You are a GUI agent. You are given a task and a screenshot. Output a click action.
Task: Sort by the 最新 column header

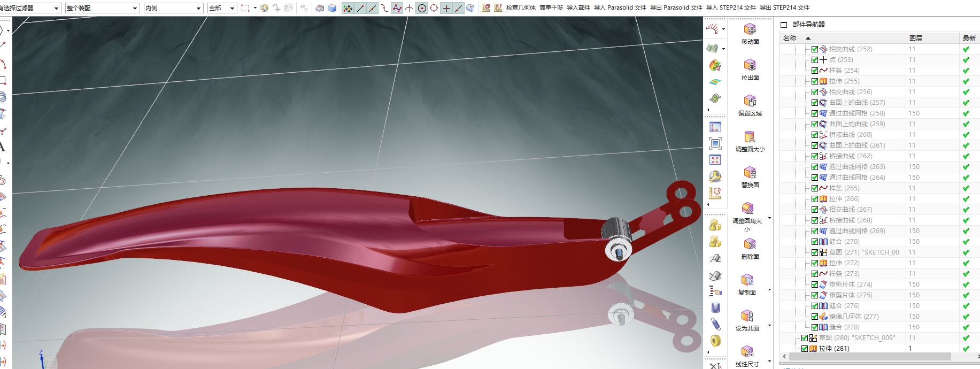[x=969, y=38]
